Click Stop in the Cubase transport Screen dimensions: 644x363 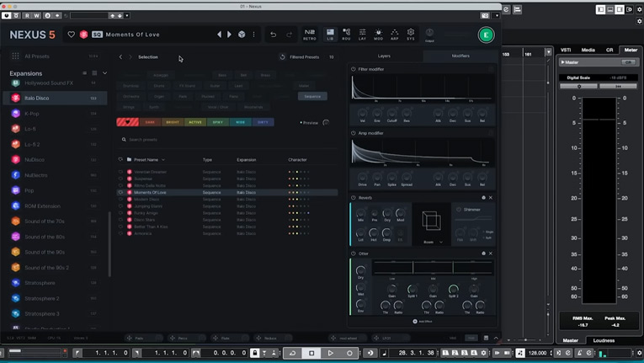point(311,353)
